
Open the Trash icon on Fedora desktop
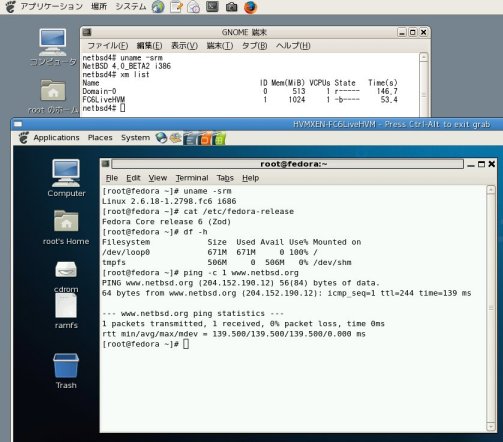[66, 371]
